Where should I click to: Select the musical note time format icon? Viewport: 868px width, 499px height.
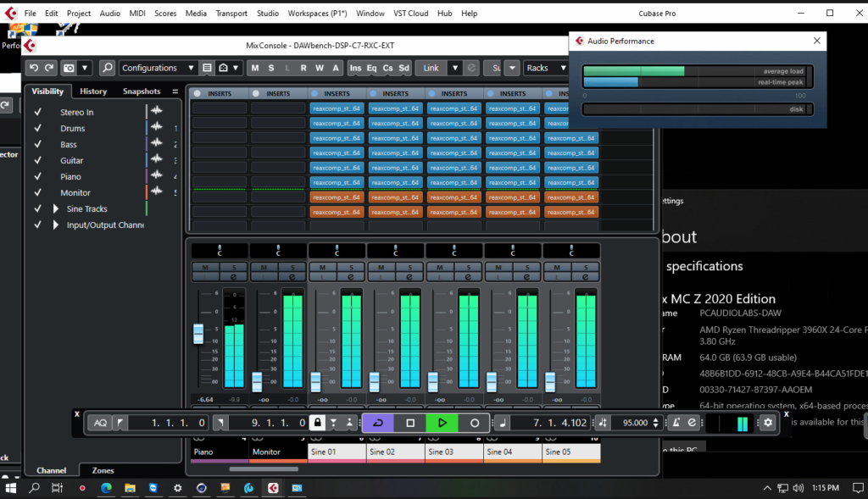coord(502,423)
